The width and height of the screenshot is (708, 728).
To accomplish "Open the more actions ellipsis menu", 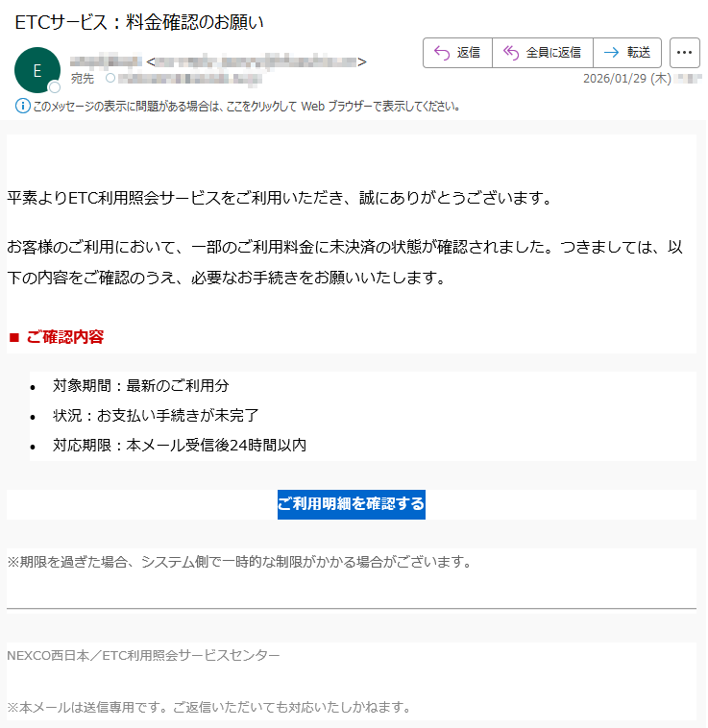I will tap(684, 53).
